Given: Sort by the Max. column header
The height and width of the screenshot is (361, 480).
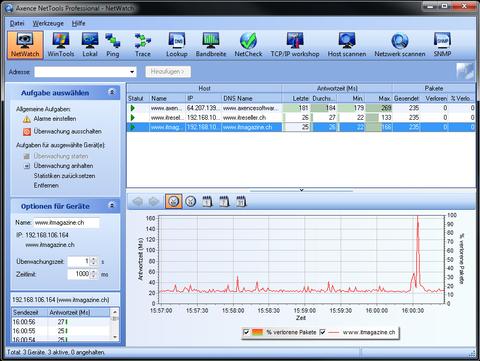Looking at the screenshot, I should tap(379, 99).
